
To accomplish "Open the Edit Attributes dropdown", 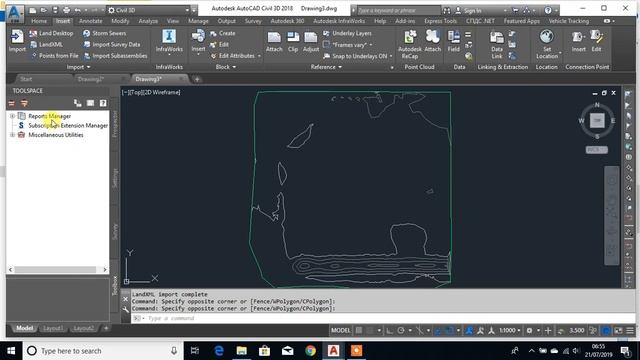I will 260,56.
